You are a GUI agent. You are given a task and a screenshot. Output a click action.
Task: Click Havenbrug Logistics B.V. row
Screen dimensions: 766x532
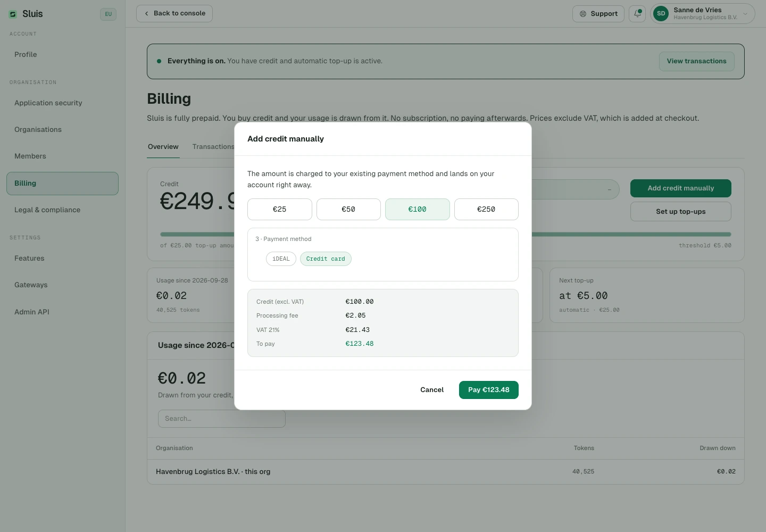[x=446, y=472]
